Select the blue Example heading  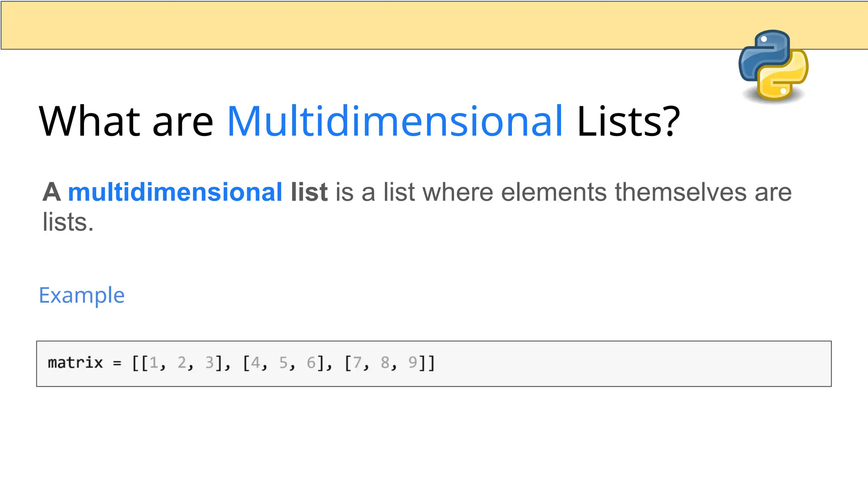coord(82,296)
